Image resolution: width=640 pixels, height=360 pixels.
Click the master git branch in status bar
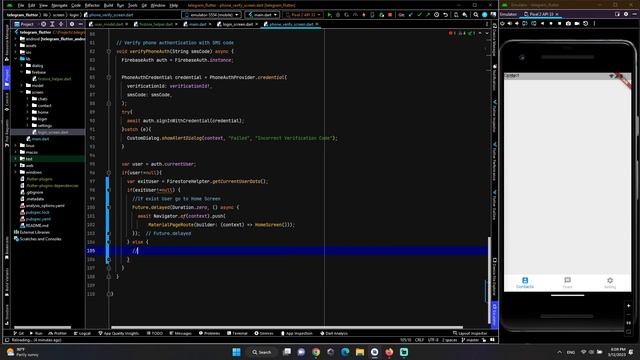pyautogui.click(x=470, y=340)
